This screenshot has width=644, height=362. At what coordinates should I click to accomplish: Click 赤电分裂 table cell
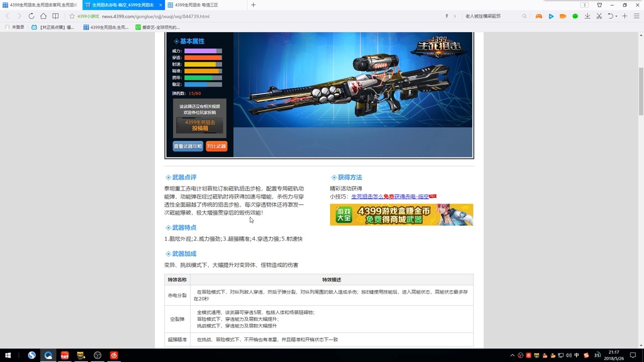[177, 296]
